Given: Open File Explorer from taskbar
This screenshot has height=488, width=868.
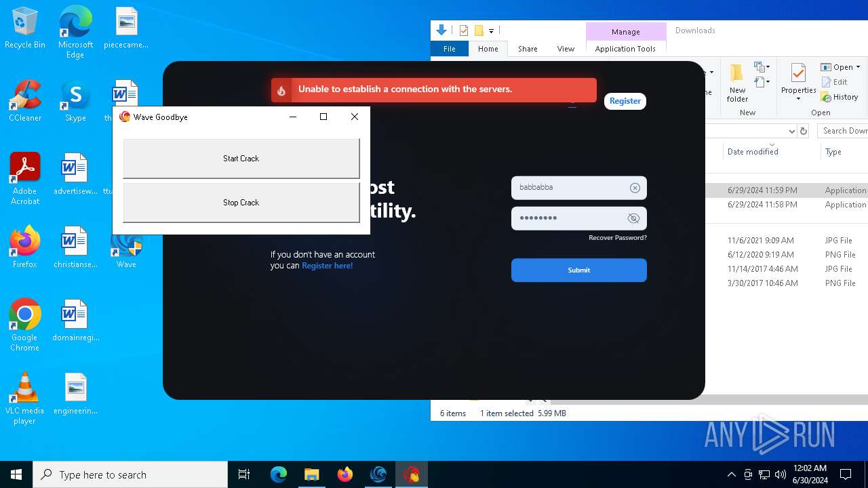Looking at the screenshot, I should pos(311,474).
